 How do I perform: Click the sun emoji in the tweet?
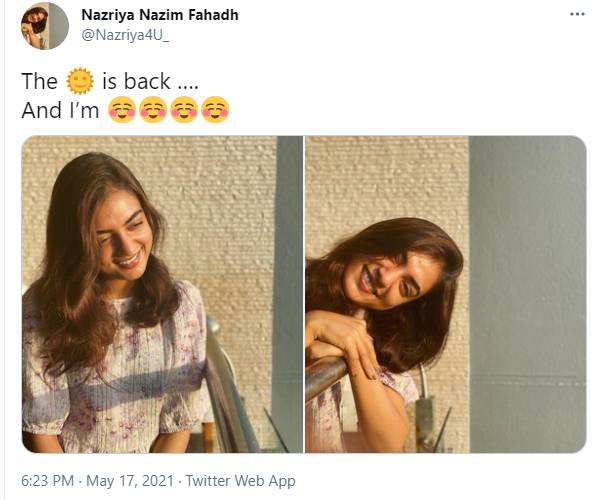point(80,81)
